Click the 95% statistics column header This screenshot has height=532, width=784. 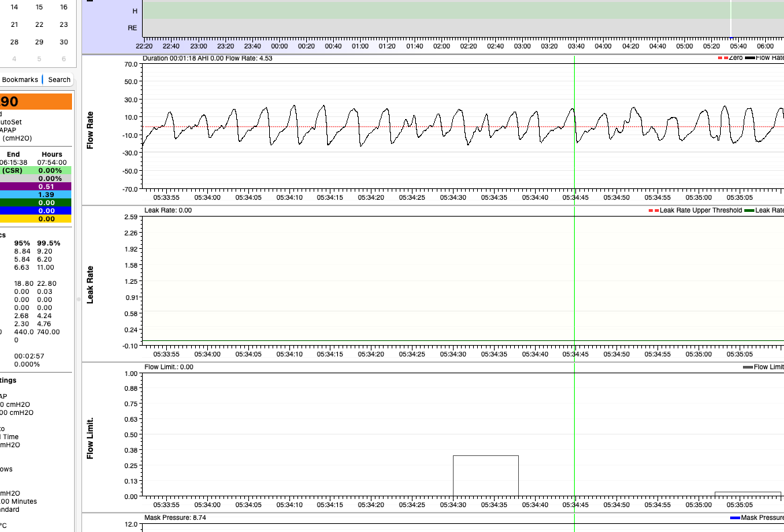pyautogui.click(x=22, y=243)
